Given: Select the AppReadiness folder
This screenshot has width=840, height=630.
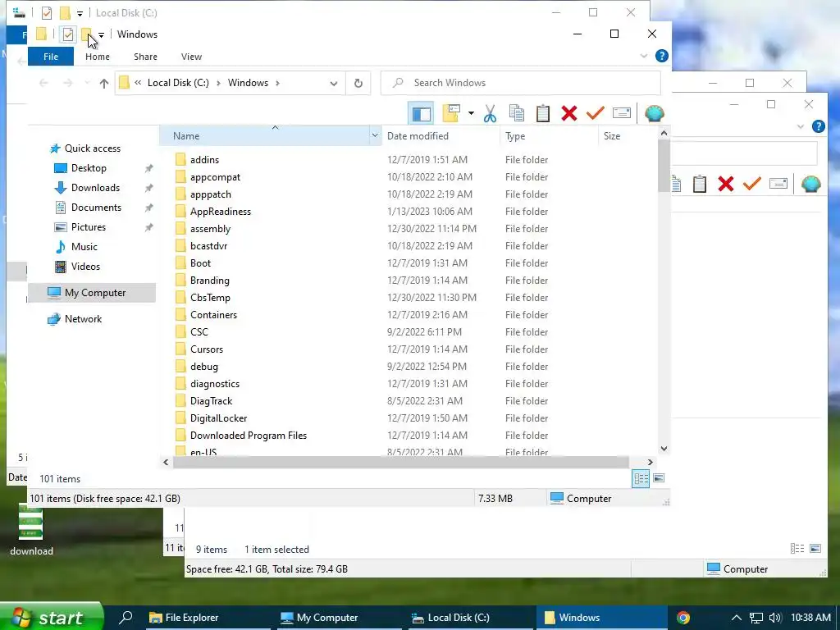Looking at the screenshot, I should [220, 212].
